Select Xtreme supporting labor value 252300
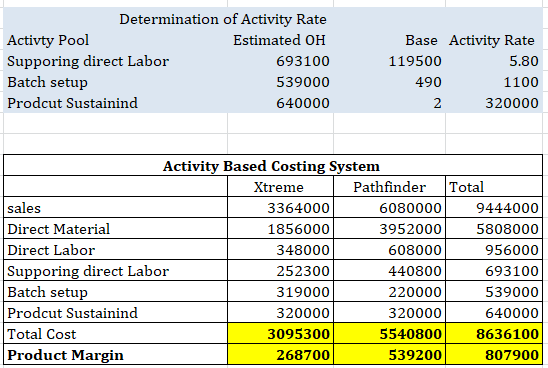 pos(303,271)
